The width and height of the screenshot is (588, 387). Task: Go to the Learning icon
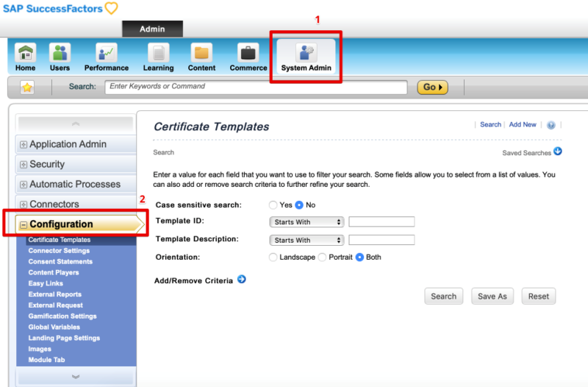pyautogui.click(x=158, y=54)
